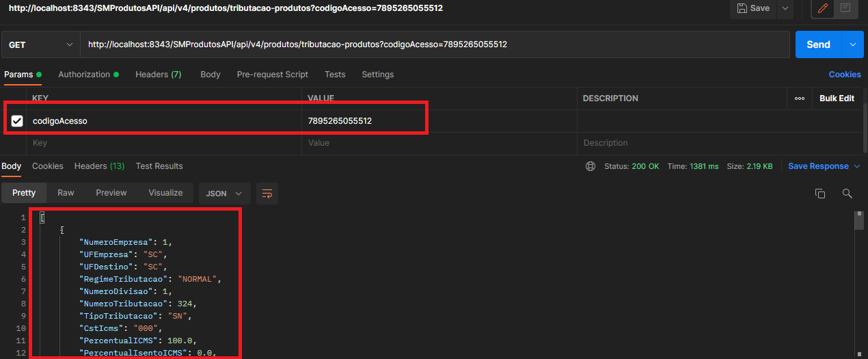Open the three-dots column options icon
Viewport: 868px width, 359px height.
tap(799, 98)
